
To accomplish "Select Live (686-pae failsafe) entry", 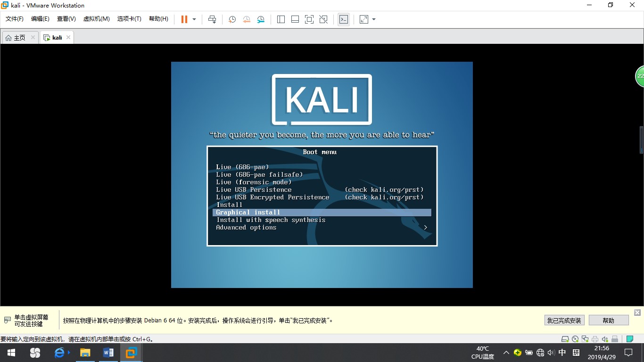I will coord(259,174).
